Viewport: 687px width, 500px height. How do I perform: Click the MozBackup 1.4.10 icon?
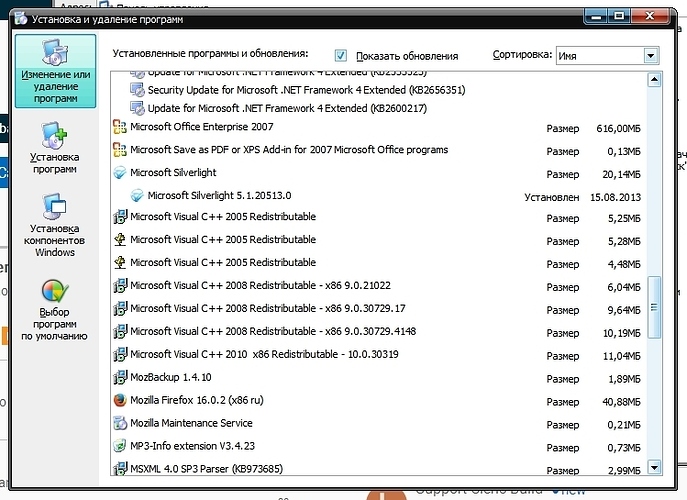[121, 377]
